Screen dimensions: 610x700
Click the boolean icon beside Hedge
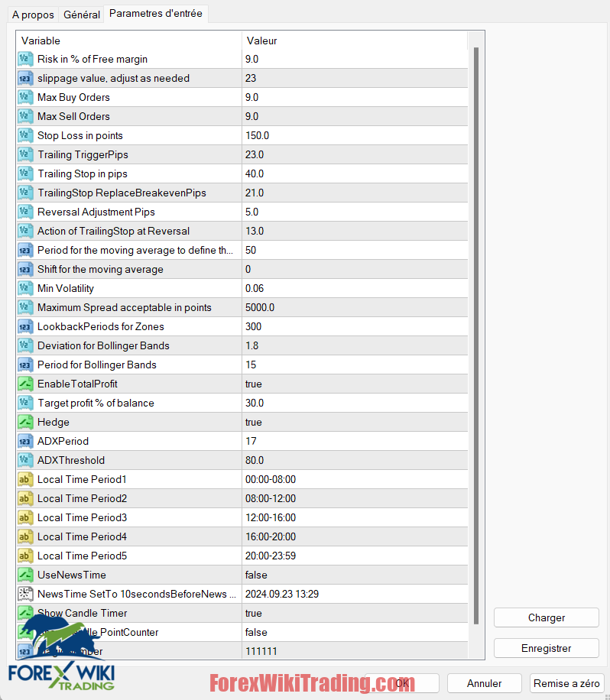[x=25, y=422]
